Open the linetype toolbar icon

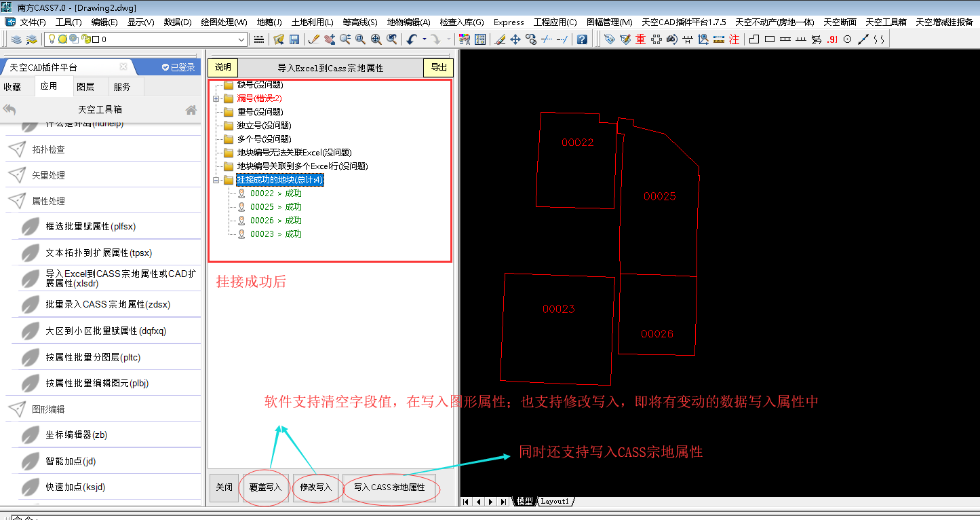pos(259,39)
